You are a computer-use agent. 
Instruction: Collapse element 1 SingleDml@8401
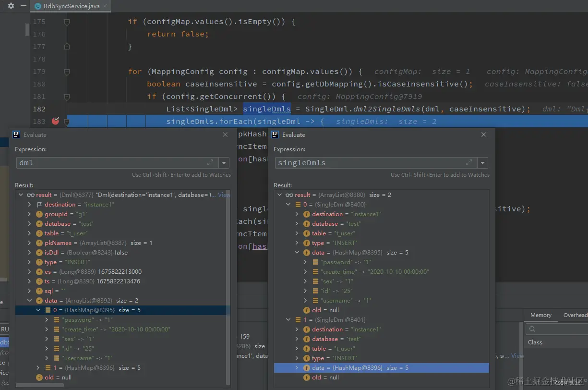288,320
